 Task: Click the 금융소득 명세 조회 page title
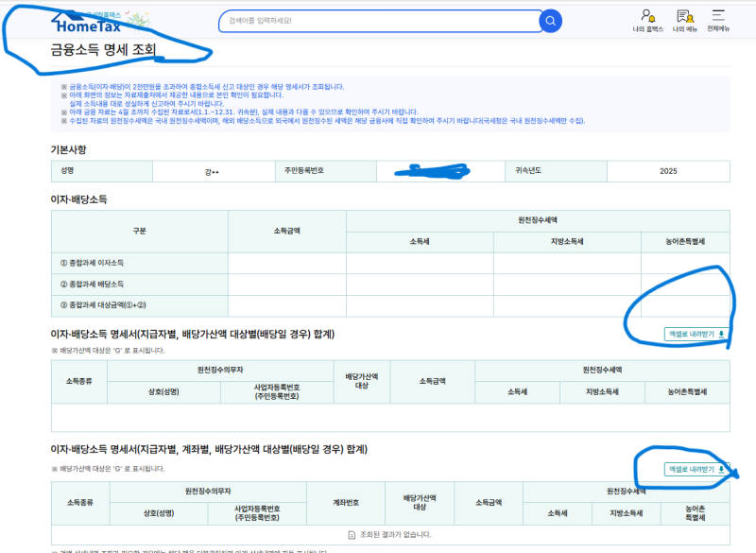pyautogui.click(x=103, y=50)
